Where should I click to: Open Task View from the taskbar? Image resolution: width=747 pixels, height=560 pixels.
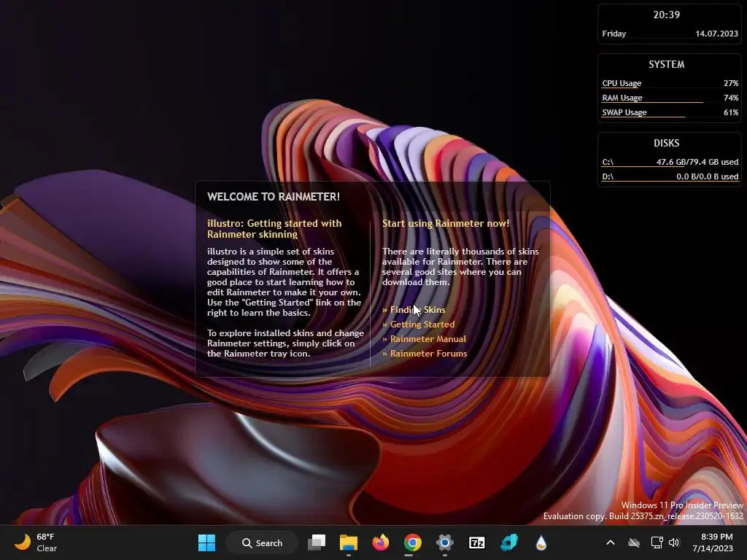click(317, 542)
